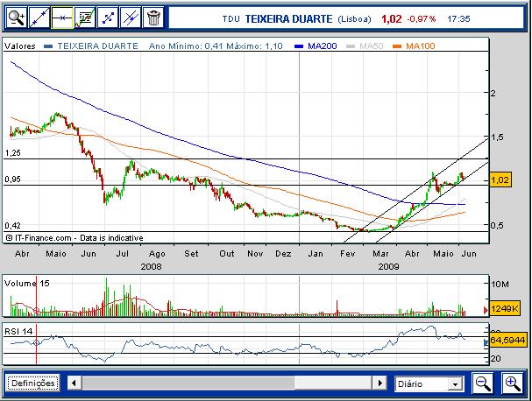Click the MA100 orange color swatch
This screenshot has width=532, height=401.
point(397,46)
